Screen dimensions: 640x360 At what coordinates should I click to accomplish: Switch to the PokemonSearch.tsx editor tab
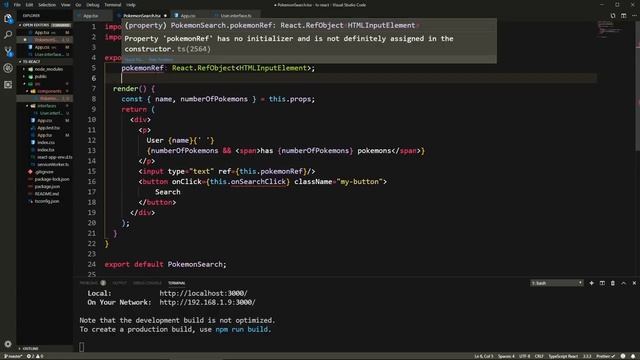(x=141, y=16)
